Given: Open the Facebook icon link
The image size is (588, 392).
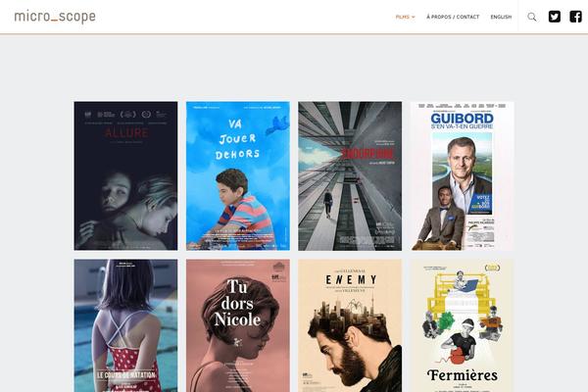Looking at the screenshot, I should 575,17.
